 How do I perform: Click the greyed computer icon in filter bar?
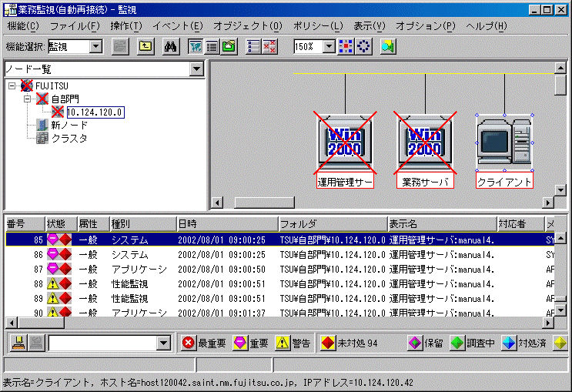(x=36, y=343)
